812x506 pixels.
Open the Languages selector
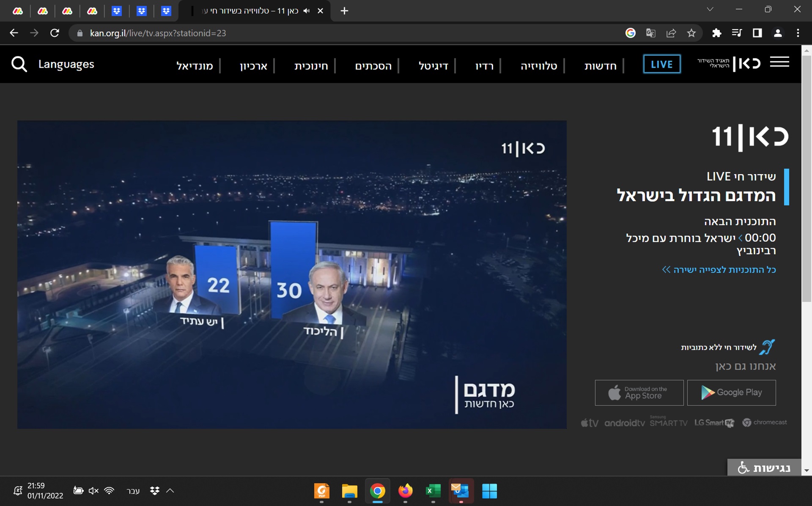(66, 64)
